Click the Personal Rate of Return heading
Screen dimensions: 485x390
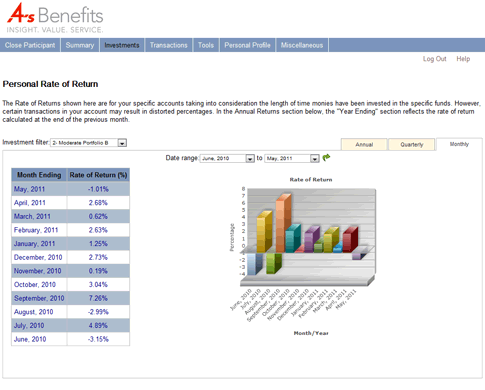coord(50,84)
